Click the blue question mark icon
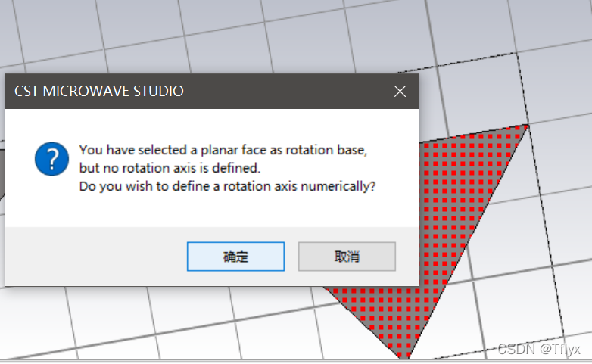The width and height of the screenshot is (592, 364). 51,159
